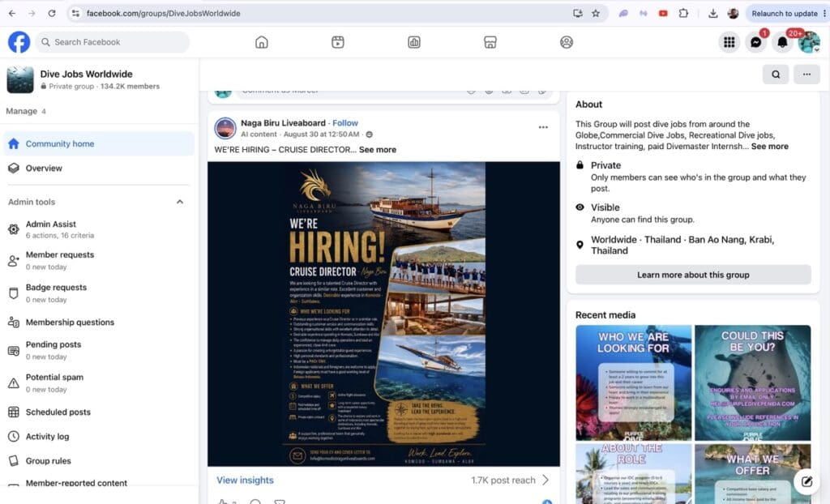This screenshot has width=830, height=504.
Task: Open Group rules
Action: coord(99,460)
